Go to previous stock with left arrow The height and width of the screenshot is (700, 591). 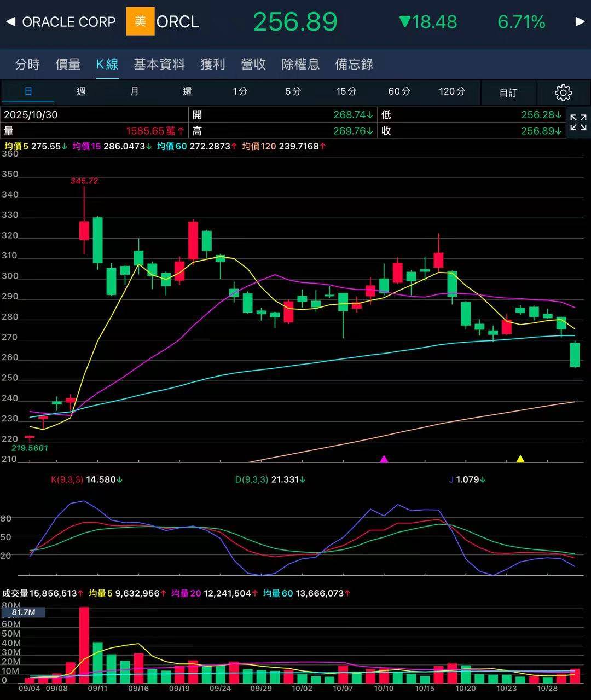(x=10, y=22)
